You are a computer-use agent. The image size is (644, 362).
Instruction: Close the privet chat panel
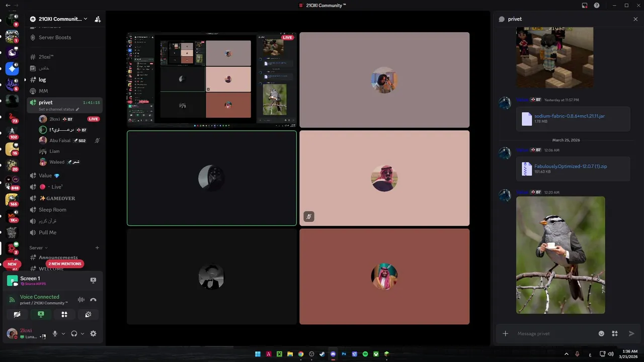tap(635, 19)
